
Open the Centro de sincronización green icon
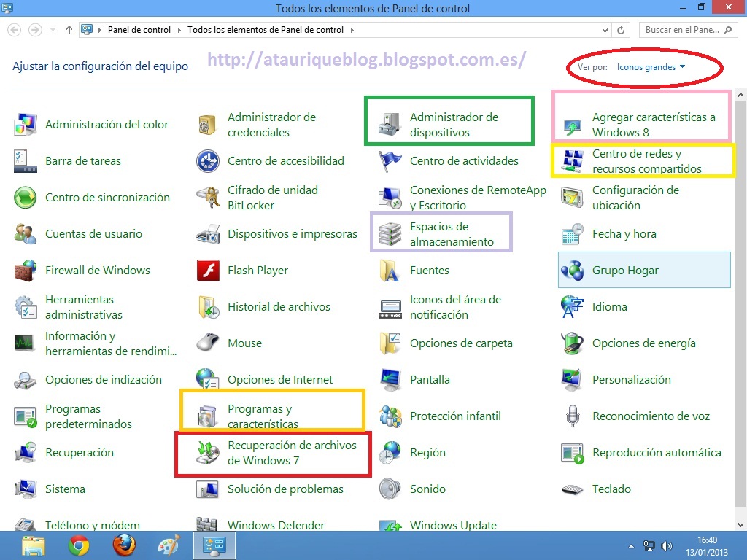click(26, 198)
